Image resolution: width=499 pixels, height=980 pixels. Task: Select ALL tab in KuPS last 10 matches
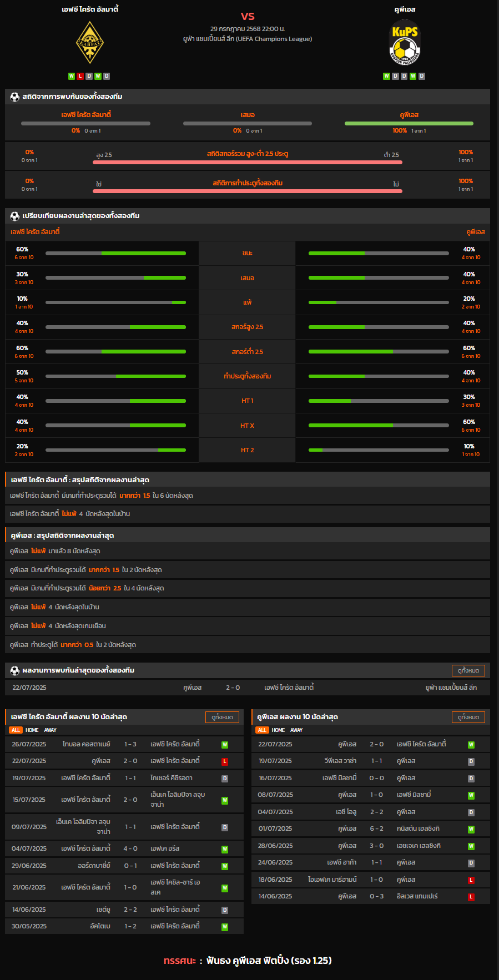point(262,730)
